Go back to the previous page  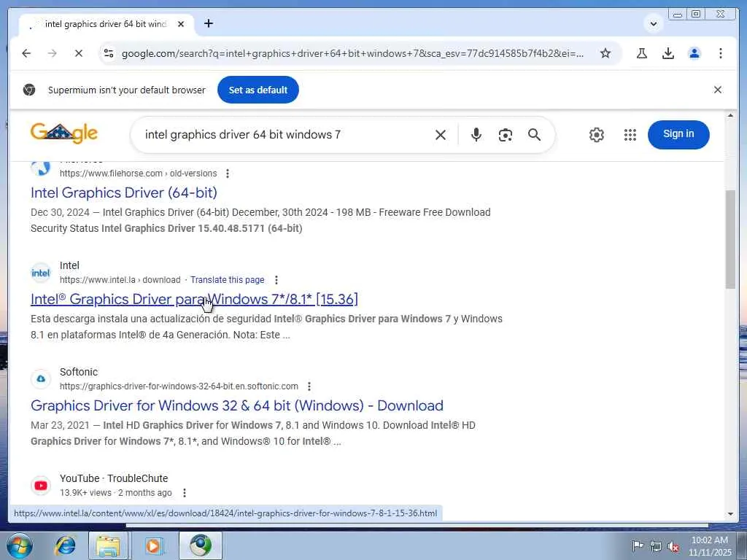tap(26, 53)
